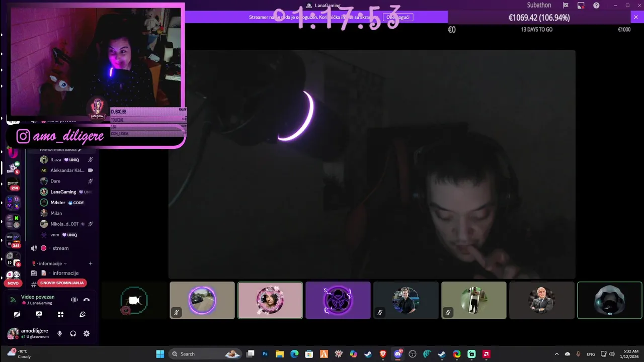Start screen share in voice panel
The image size is (644, 362).
click(39, 314)
